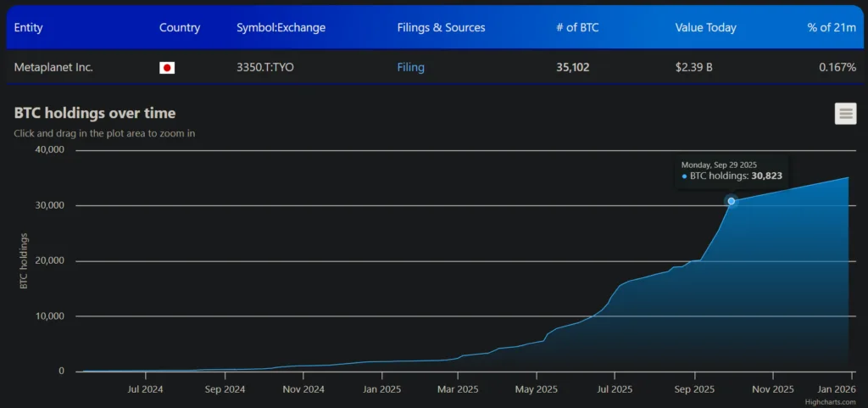Open the Metaplanet Filing link
The height and width of the screenshot is (408, 868).
point(411,68)
